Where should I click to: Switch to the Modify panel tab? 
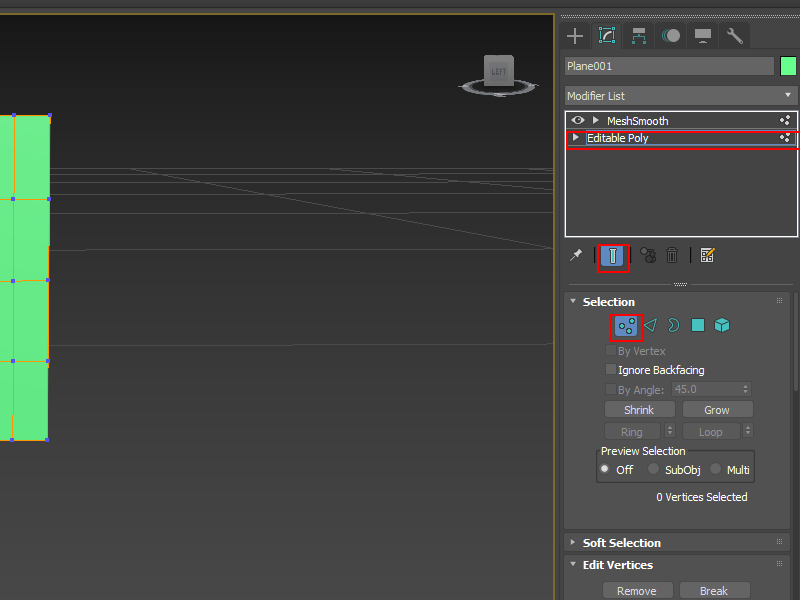(x=607, y=36)
